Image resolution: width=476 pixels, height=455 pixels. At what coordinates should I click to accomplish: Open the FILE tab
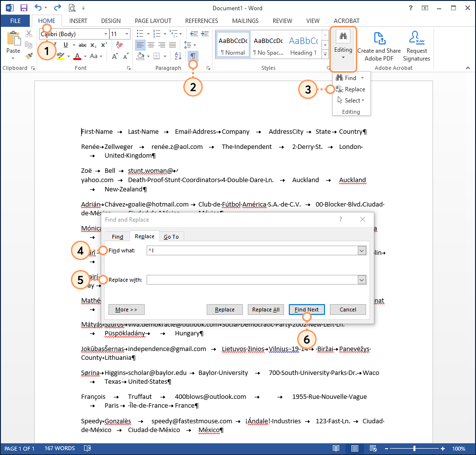[x=15, y=21]
